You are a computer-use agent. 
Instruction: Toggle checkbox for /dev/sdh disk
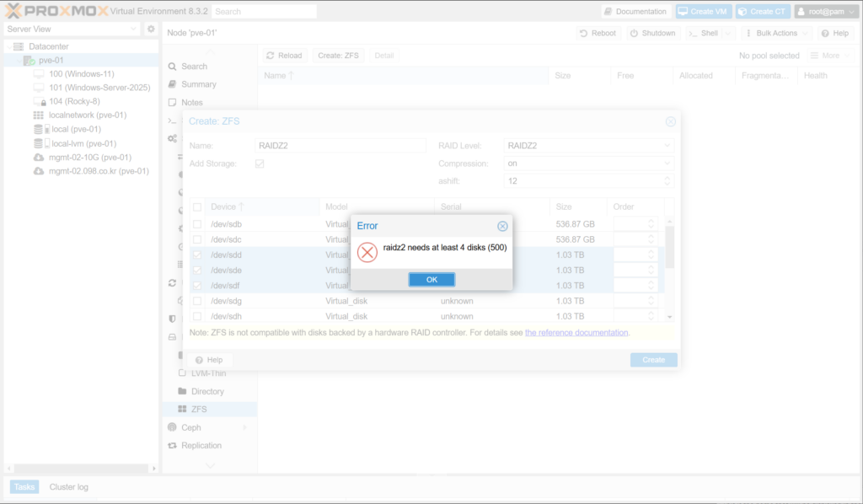197,316
